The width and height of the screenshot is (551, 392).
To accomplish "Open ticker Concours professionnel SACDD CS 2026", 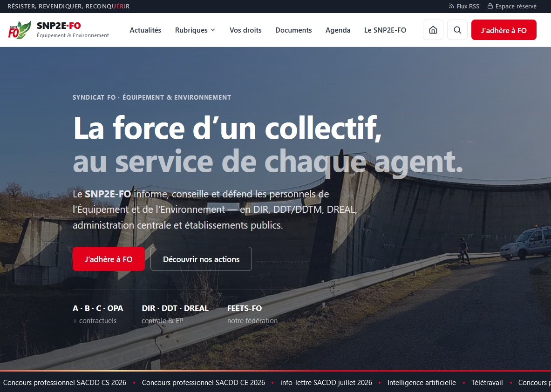I will point(65,383).
